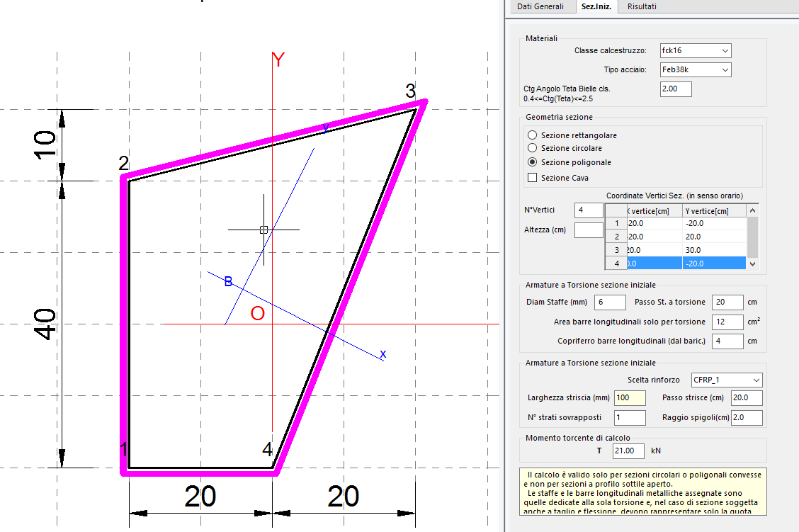Click the Y value 30.0 cell
799x532 pixels.
(715, 250)
